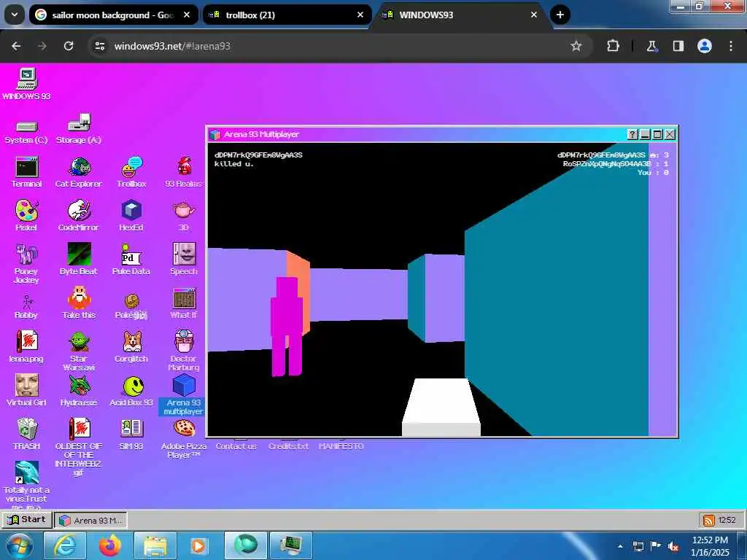Open a new browser tab

560,15
